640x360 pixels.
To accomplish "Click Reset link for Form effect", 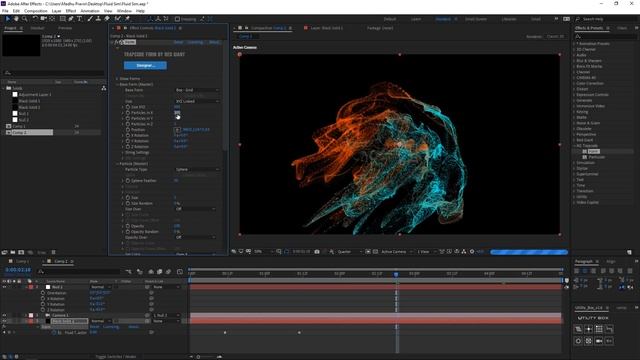I will [178, 42].
